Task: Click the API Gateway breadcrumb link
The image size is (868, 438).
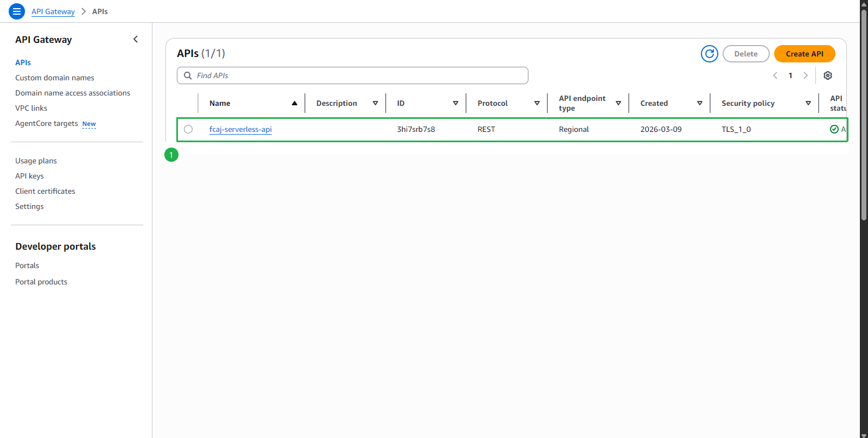Action: click(x=53, y=11)
